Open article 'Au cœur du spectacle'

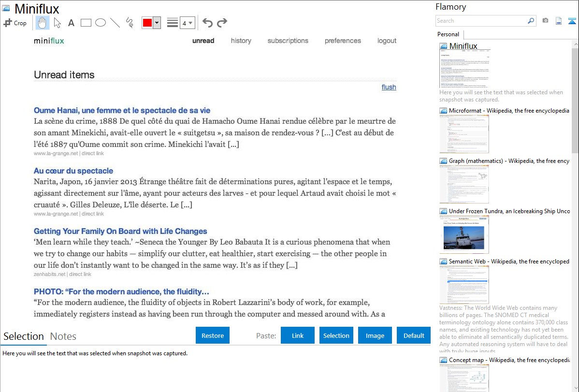(x=73, y=171)
